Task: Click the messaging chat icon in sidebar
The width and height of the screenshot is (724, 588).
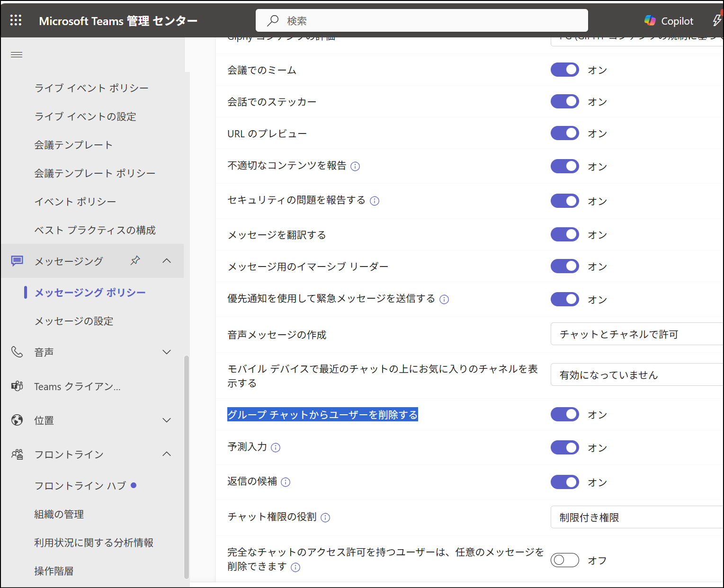Action: click(x=17, y=261)
